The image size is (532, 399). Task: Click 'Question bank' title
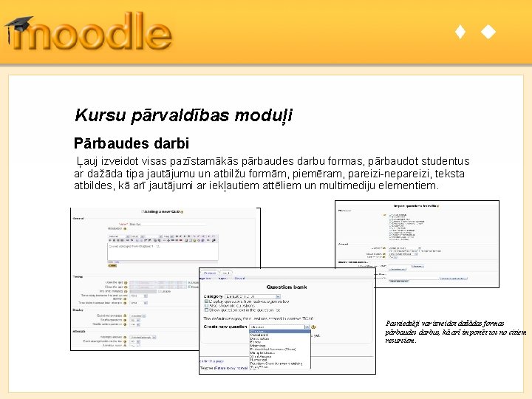(x=287, y=287)
